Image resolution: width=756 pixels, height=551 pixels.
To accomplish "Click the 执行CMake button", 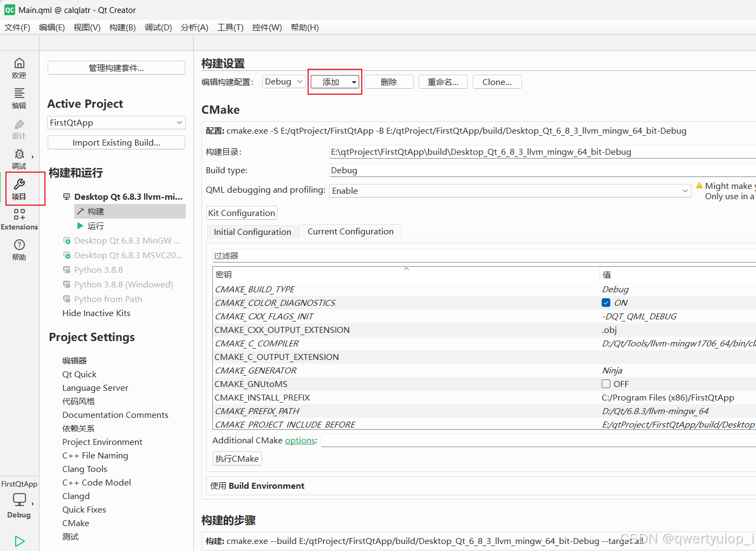I will click(237, 458).
